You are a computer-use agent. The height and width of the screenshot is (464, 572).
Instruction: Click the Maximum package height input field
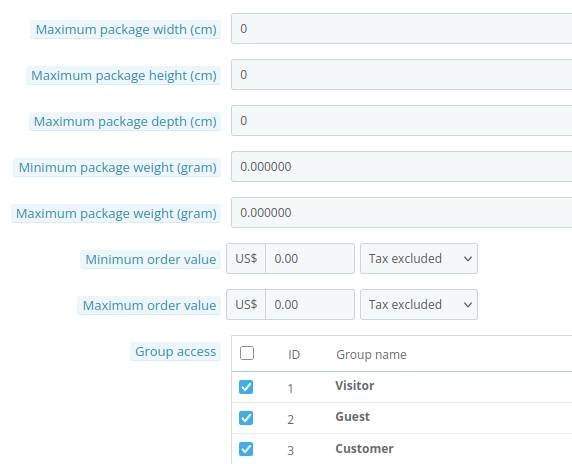(x=402, y=74)
